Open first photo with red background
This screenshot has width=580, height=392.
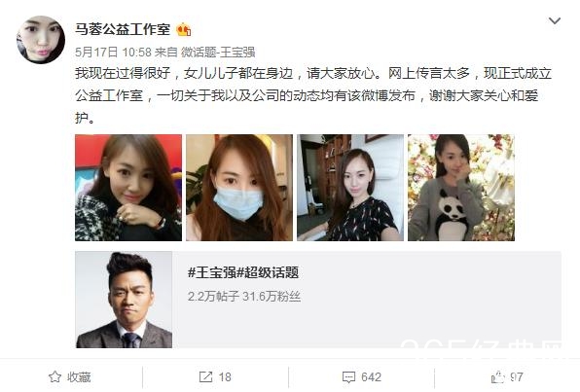128,188
